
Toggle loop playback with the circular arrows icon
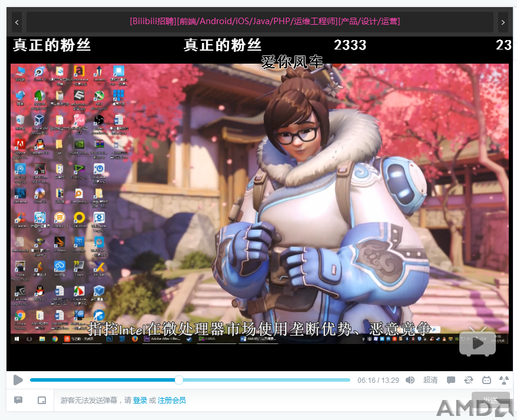pyautogui.click(x=469, y=380)
